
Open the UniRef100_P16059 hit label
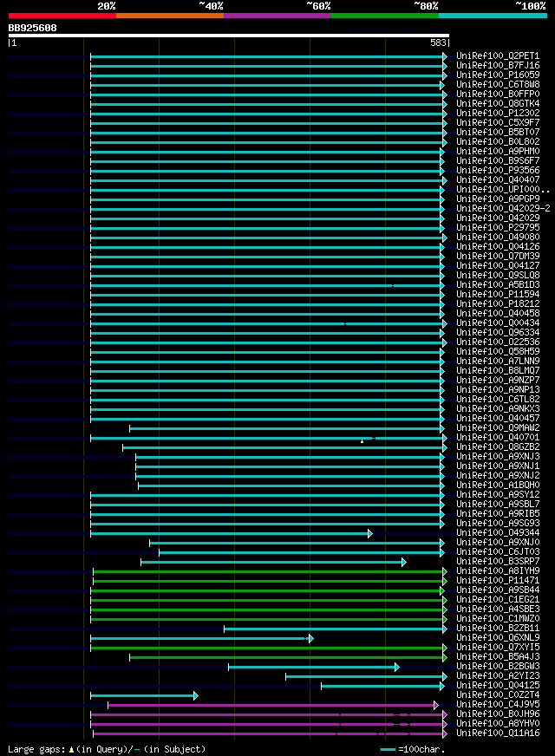498,75
